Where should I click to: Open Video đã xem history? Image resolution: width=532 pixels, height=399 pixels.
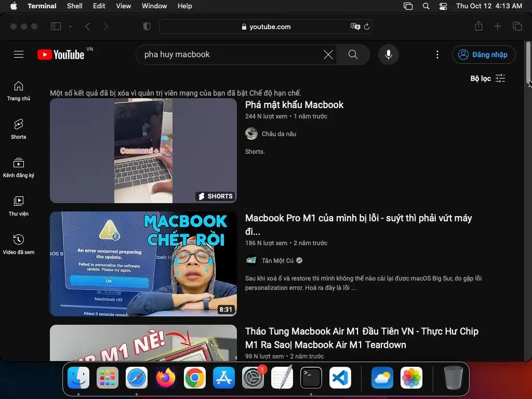19,245
